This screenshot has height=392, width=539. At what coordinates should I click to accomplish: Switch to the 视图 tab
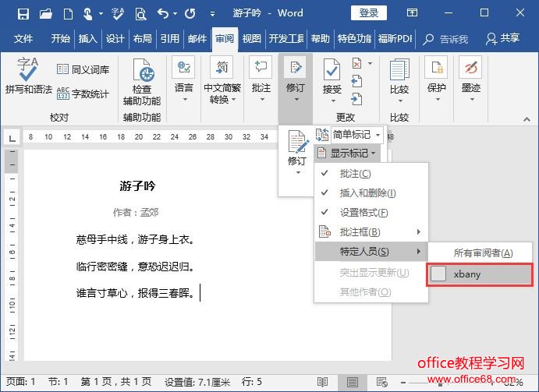252,38
